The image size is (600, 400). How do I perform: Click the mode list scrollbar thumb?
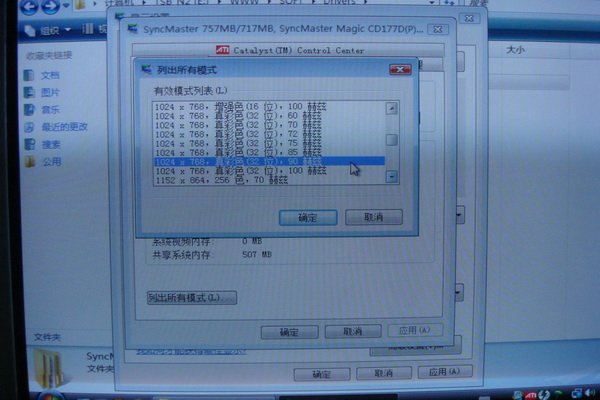391,140
